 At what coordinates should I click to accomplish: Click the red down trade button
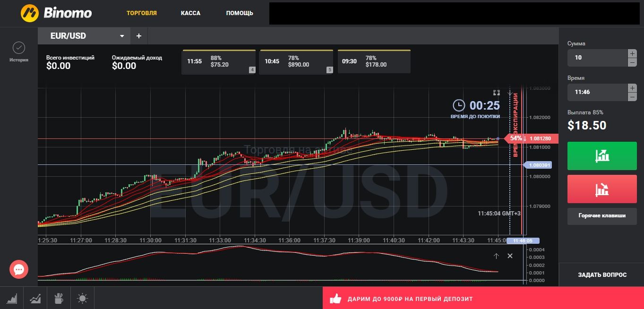pos(602,189)
